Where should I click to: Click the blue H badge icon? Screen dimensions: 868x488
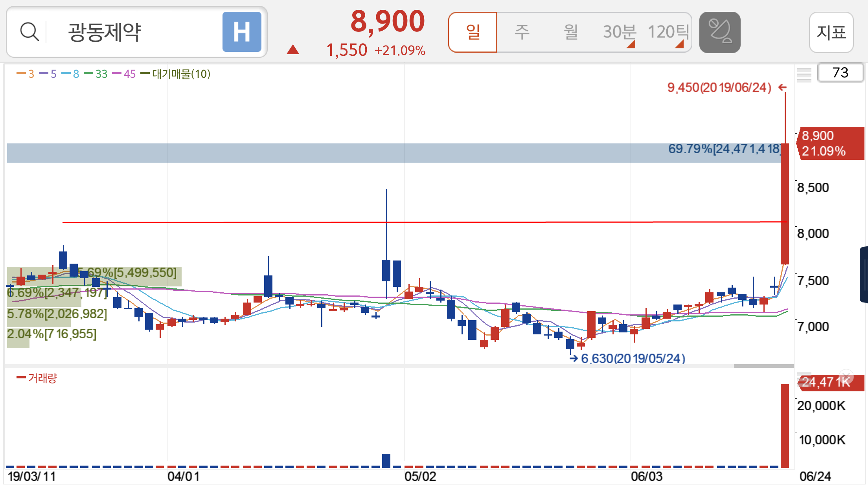click(x=242, y=32)
